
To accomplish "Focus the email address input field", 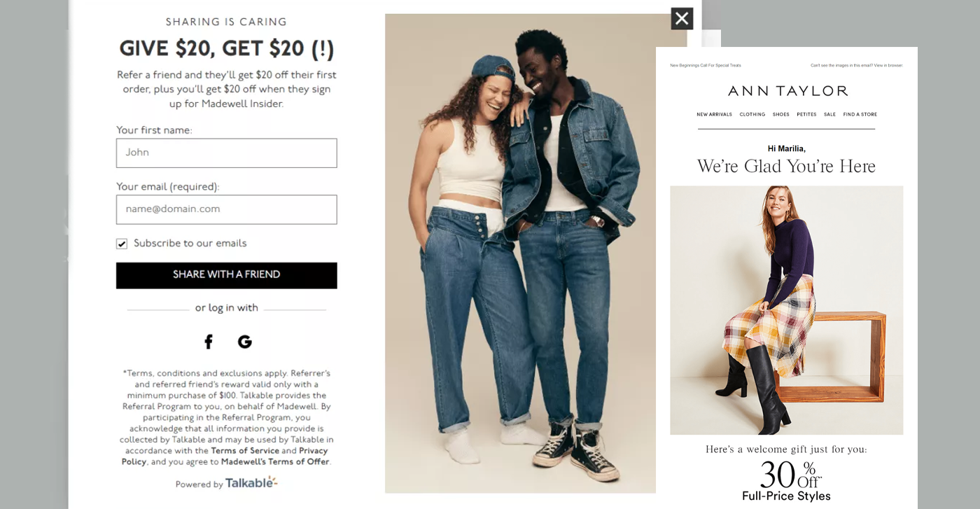I will [x=226, y=209].
